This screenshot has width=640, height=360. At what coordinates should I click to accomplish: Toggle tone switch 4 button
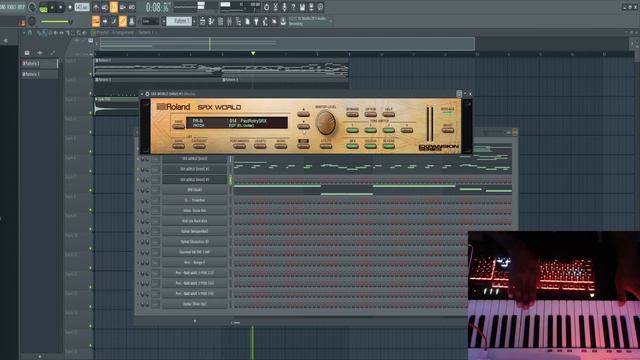coord(407,130)
